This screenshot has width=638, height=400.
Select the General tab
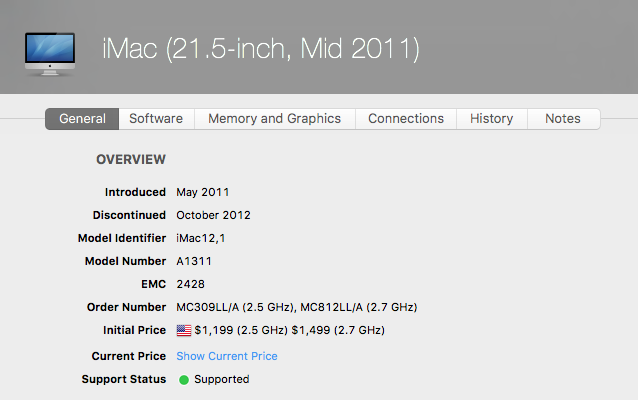pyautogui.click(x=82, y=119)
